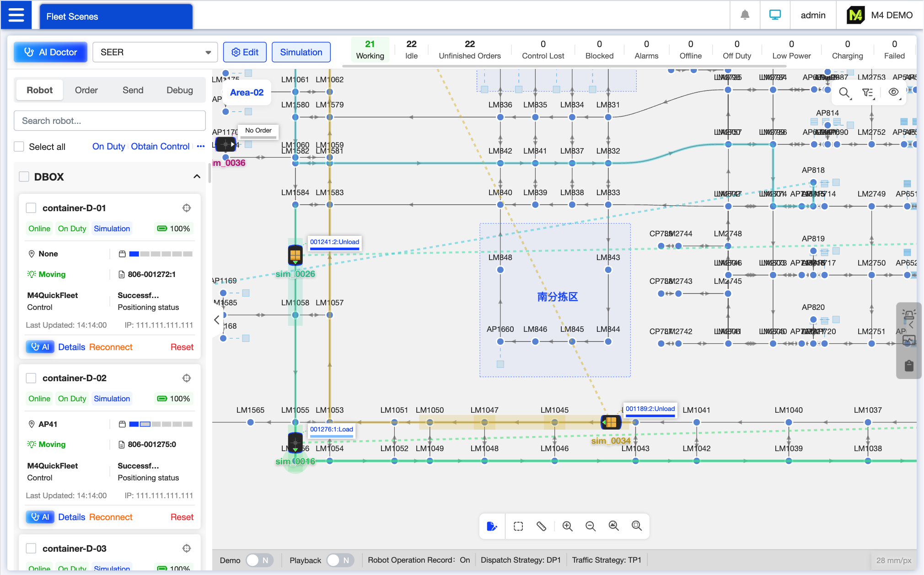
Task: Toggle the map eye visibility icon
Action: [893, 92]
